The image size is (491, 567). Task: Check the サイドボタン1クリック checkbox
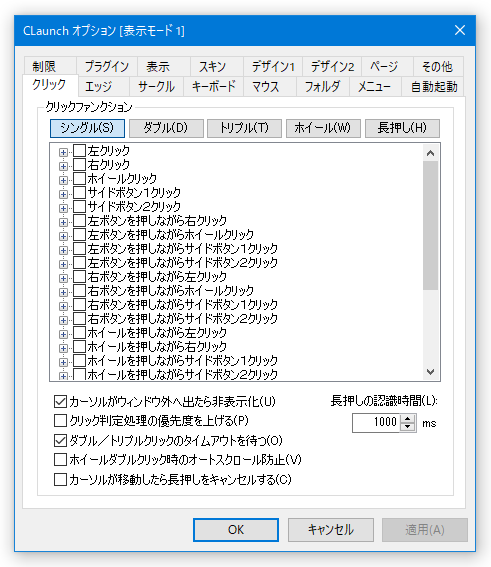coord(80,192)
